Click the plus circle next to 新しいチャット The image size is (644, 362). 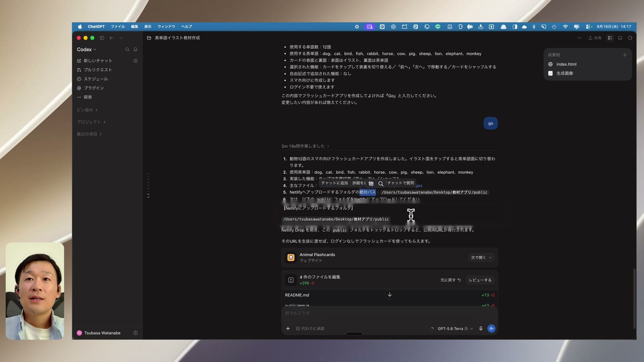pyautogui.click(x=136, y=61)
